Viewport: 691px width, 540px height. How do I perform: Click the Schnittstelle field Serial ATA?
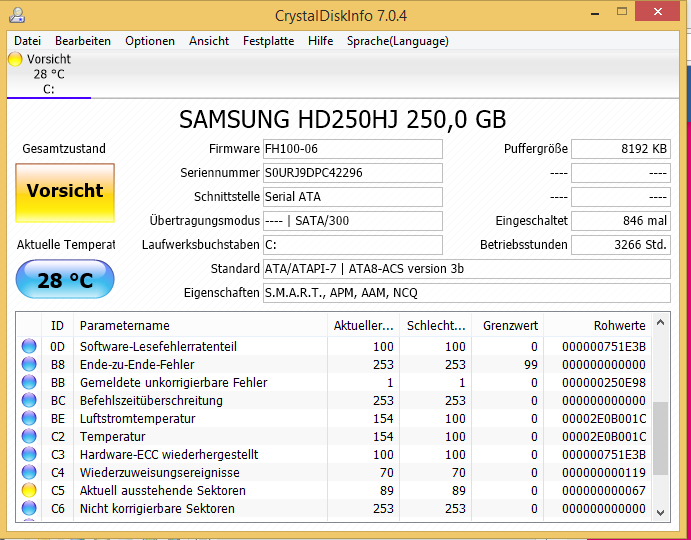353,197
